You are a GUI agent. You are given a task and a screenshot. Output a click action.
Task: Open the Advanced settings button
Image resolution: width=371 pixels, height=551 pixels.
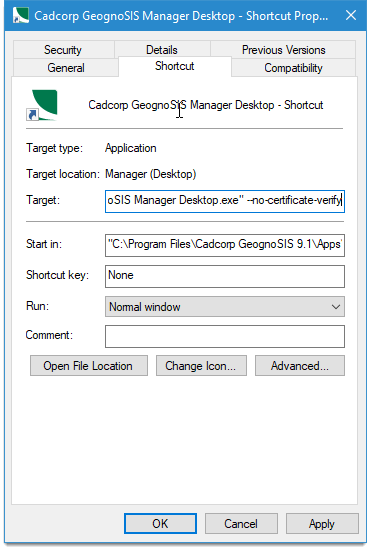coord(300,366)
